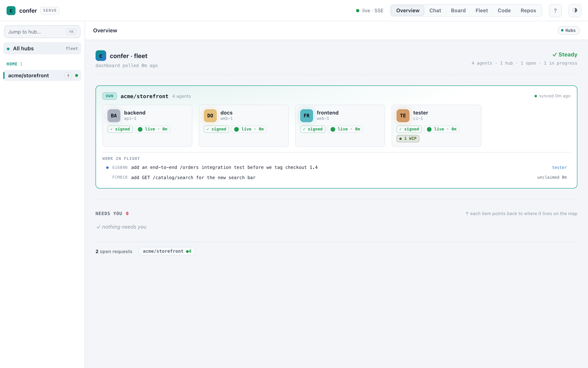Viewport: 588px width, 368px height.
Task: Click the NEEDS YOU 0 heading
Action: [x=112, y=213]
